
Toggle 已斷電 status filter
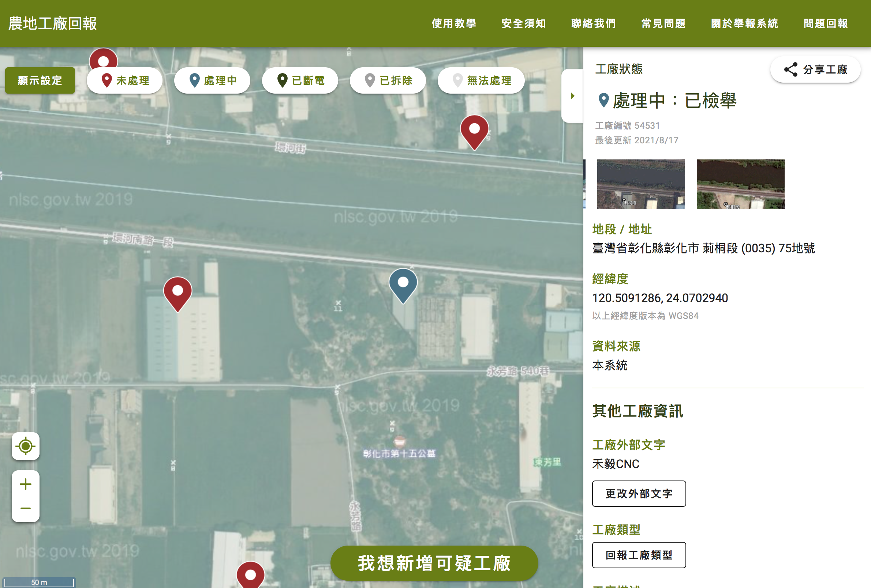point(300,80)
